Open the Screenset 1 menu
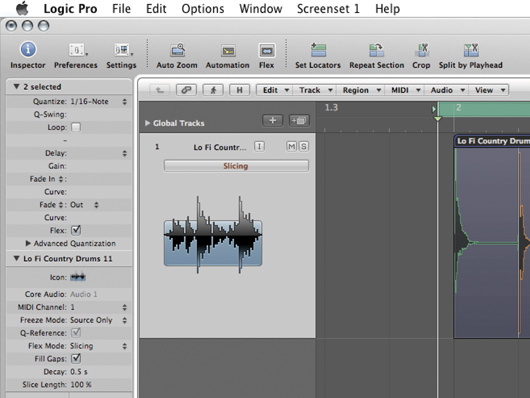Screen dimensions: 530x398 point(328,8)
